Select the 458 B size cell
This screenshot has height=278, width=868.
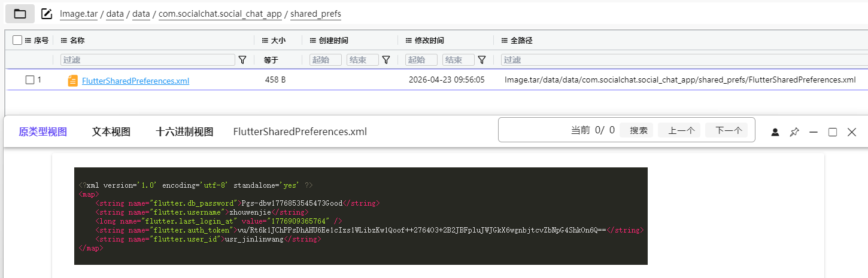click(275, 80)
